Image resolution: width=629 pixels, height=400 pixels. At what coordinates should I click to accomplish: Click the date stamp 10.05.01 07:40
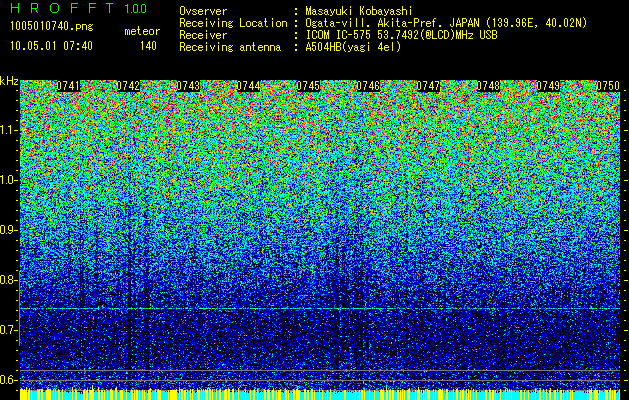pos(51,46)
